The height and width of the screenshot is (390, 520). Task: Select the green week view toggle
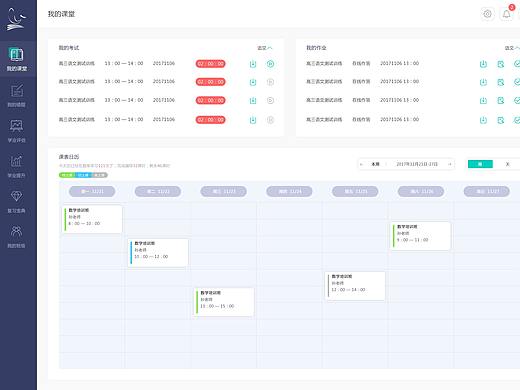[480, 164]
